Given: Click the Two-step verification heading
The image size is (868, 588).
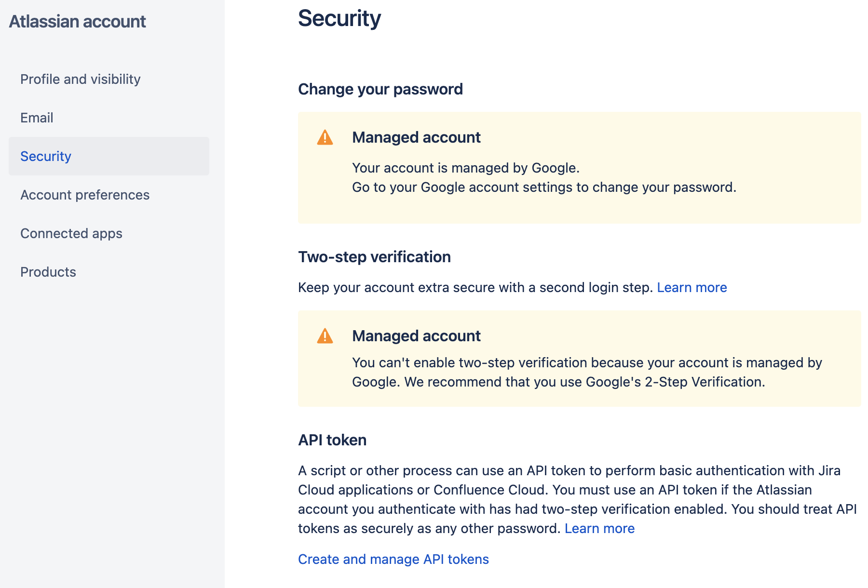Looking at the screenshot, I should [374, 257].
